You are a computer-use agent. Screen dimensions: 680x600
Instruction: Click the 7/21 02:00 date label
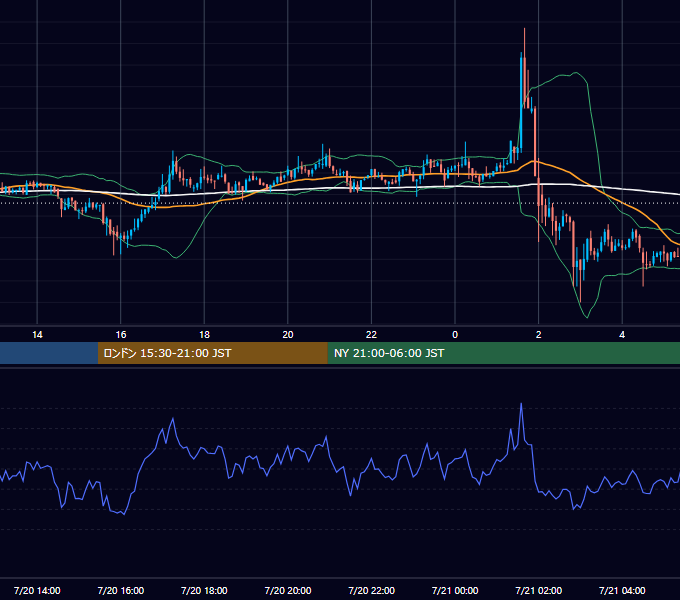[x=539, y=590]
